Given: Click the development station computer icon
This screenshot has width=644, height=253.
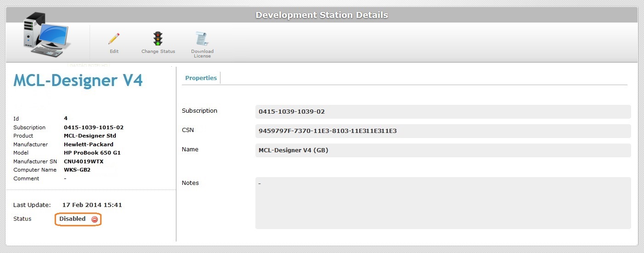Looking at the screenshot, I should point(47,35).
